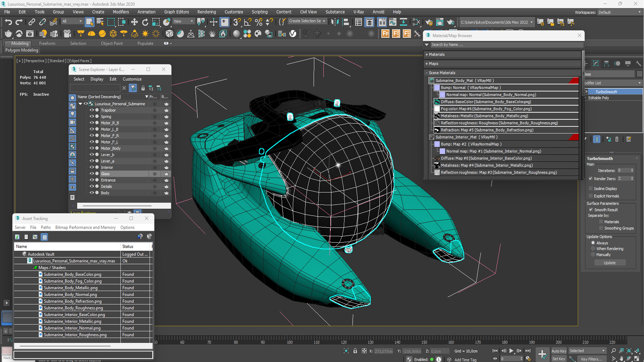Screen dimensions: 644x362
Task: Refresh the Asset Tracking list
Action: pos(17,237)
